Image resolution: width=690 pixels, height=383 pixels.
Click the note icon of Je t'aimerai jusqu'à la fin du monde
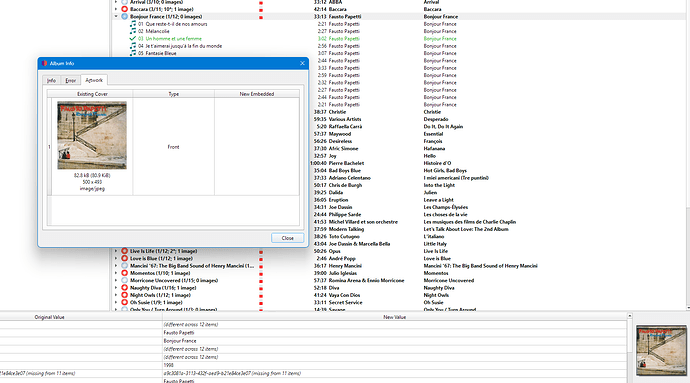pyautogui.click(x=132, y=46)
